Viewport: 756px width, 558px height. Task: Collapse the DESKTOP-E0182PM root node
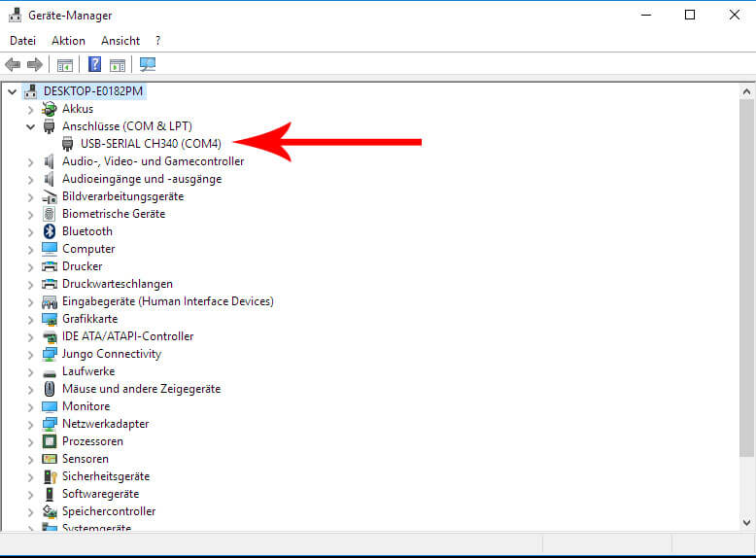click(13, 91)
